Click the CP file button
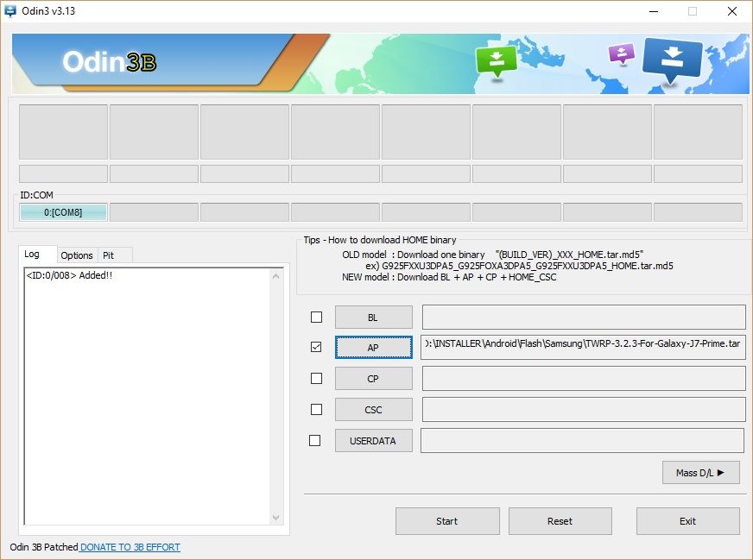 [374, 379]
